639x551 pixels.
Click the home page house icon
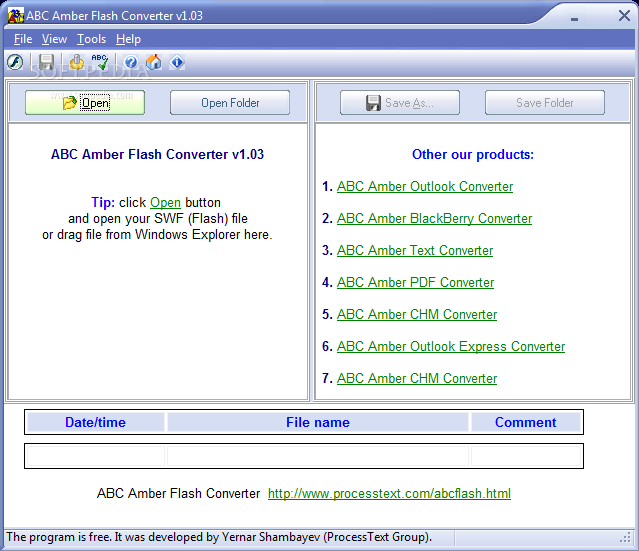(x=154, y=62)
